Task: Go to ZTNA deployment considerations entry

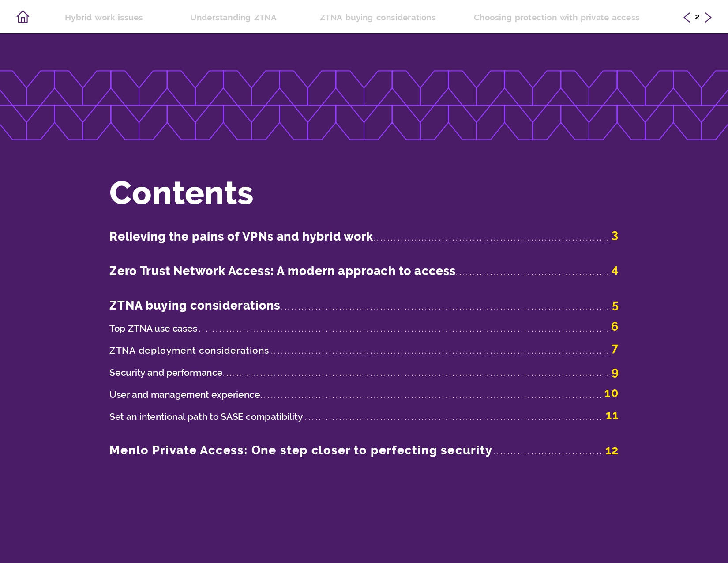Action: click(189, 351)
